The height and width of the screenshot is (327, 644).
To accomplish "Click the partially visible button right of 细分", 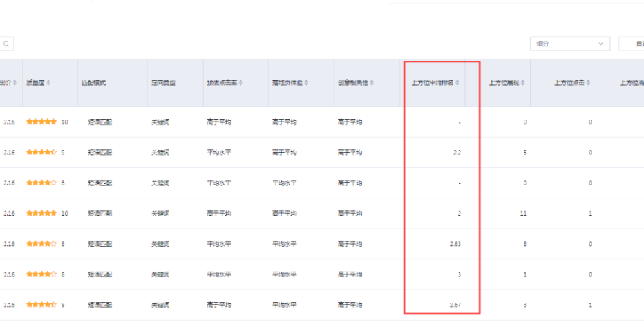I will pos(632,44).
